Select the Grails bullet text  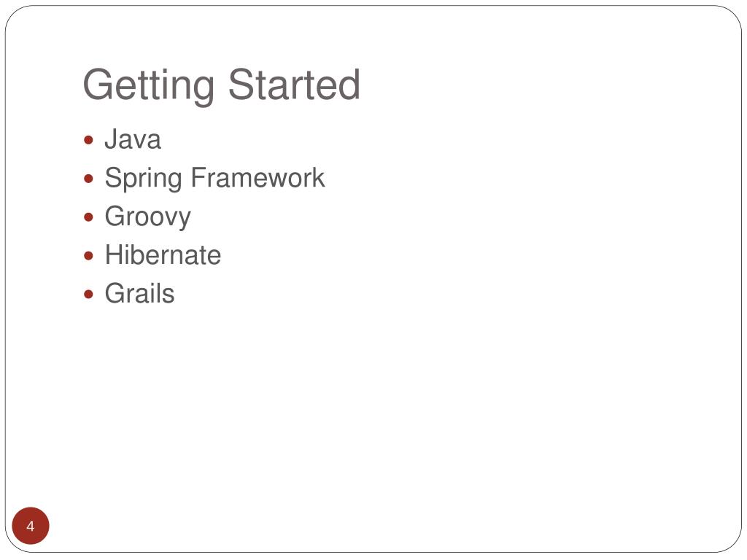(x=139, y=293)
